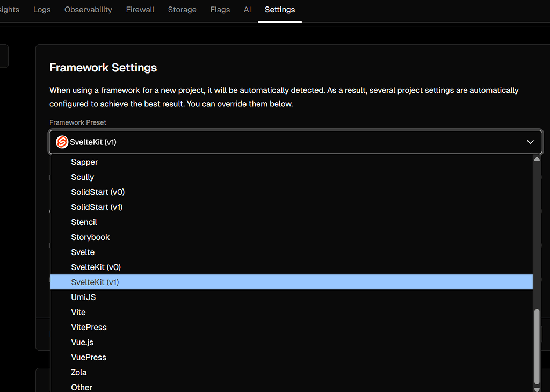550x392 pixels.
Task: Switch to the Firewall tab
Action: point(140,9)
